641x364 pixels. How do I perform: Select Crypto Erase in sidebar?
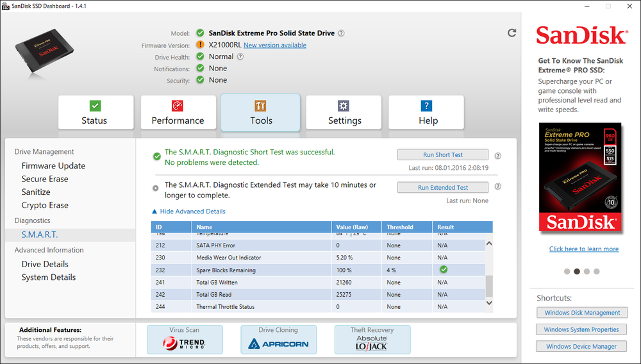pyautogui.click(x=45, y=205)
